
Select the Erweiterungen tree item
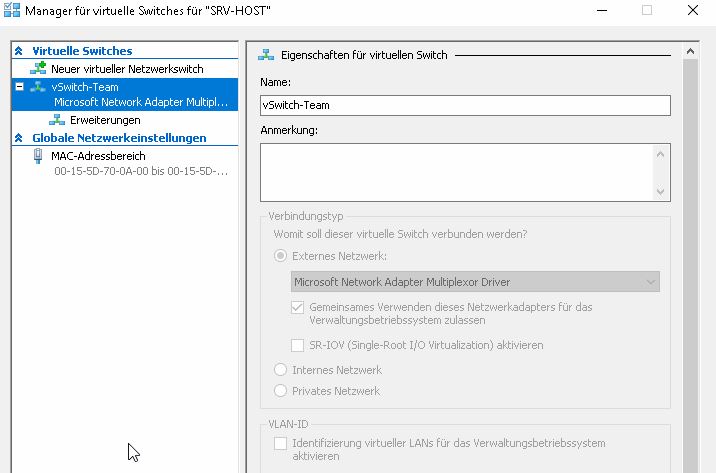pyautogui.click(x=105, y=120)
